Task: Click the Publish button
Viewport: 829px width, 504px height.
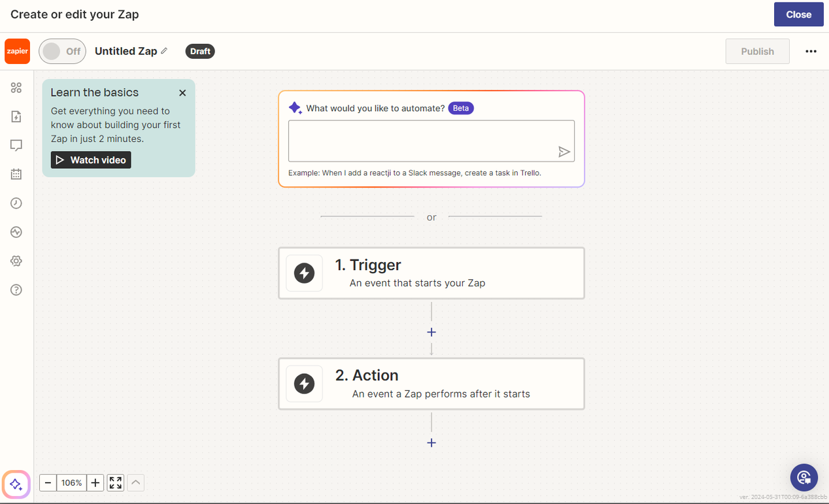Action: (x=757, y=51)
